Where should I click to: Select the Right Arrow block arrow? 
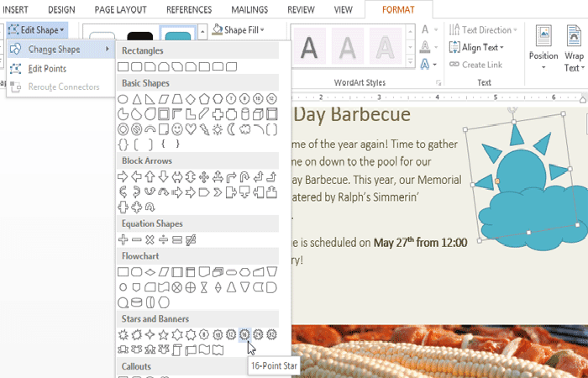click(123, 176)
